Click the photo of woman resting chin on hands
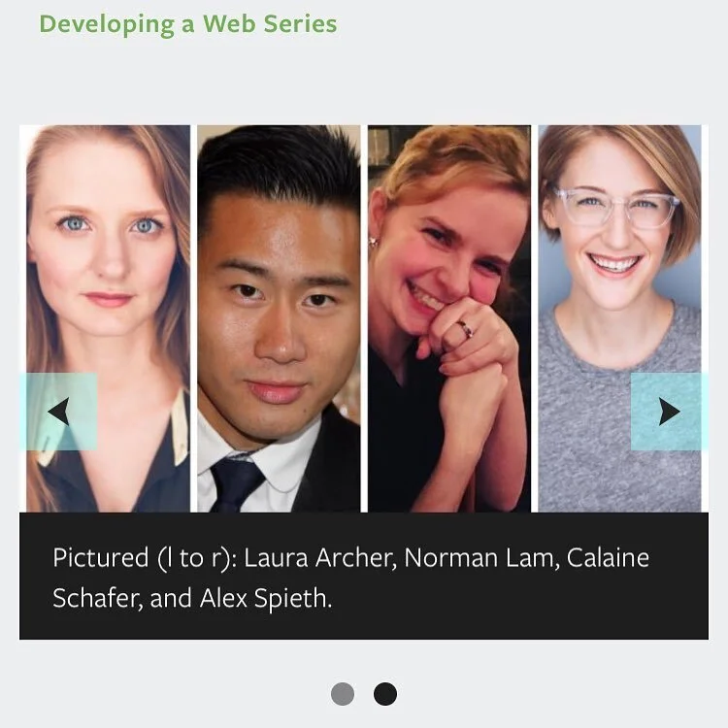Viewport: 728px width, 728px height. coord(449,318)
